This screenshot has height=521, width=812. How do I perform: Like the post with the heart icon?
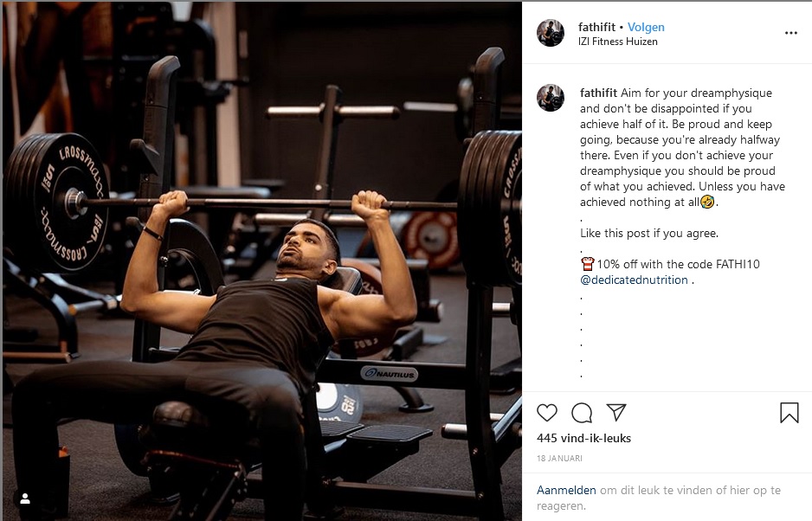547,413
